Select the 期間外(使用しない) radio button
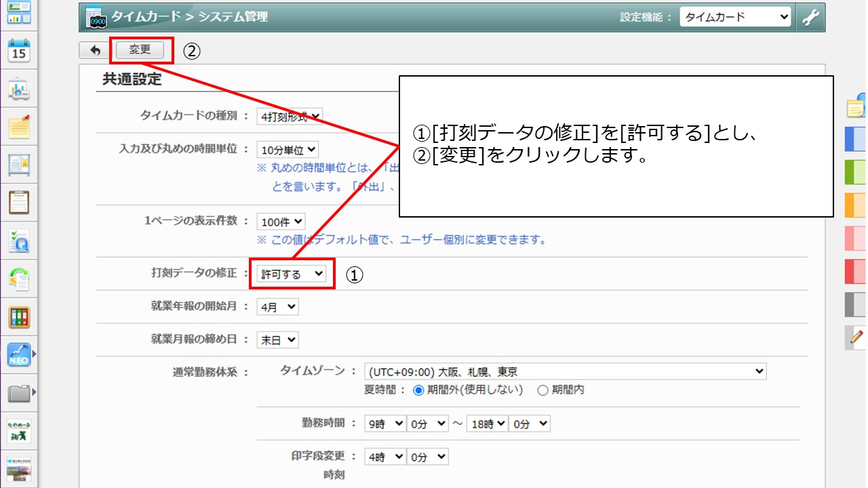Image resolution: width=868 pixels, height=488 pixels. (x=418, y=390)
